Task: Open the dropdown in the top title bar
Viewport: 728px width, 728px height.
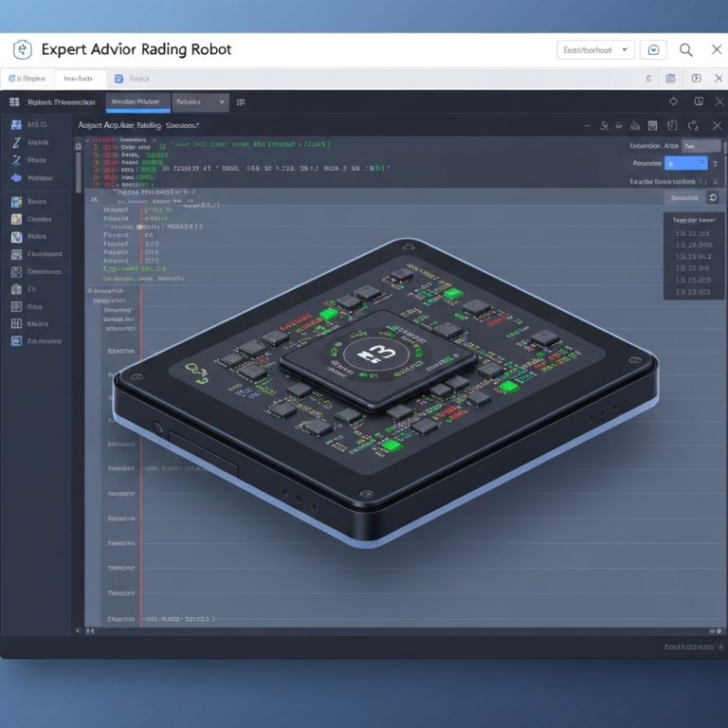Action: point(594,50)
